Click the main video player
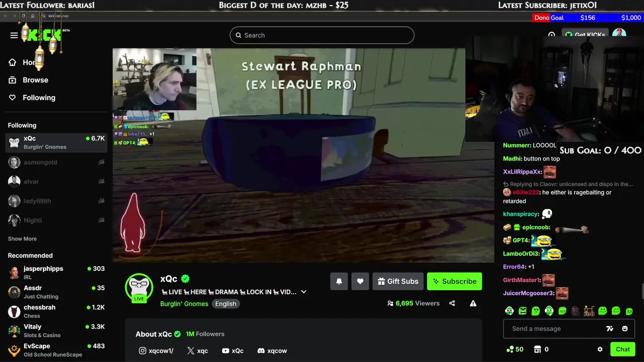Viewport: 644px width, 362px height. pyautogui.click(x=303, y=155)
